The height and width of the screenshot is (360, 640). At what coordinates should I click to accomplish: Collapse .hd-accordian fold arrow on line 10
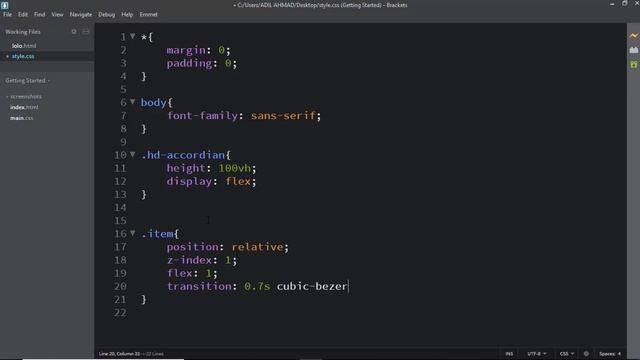coord(133,154)
